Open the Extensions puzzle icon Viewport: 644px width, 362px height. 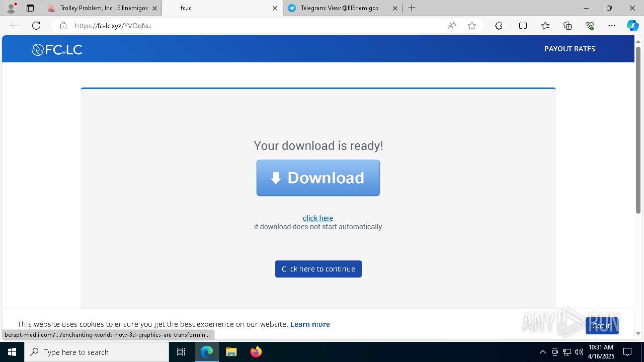[499, 26]
